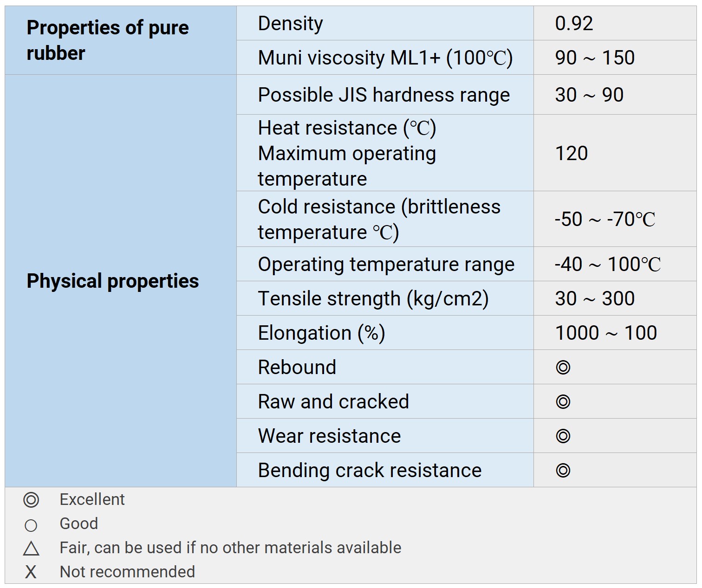Click the Tensile strength (kg/cm2) label

[x=373, y=299]
